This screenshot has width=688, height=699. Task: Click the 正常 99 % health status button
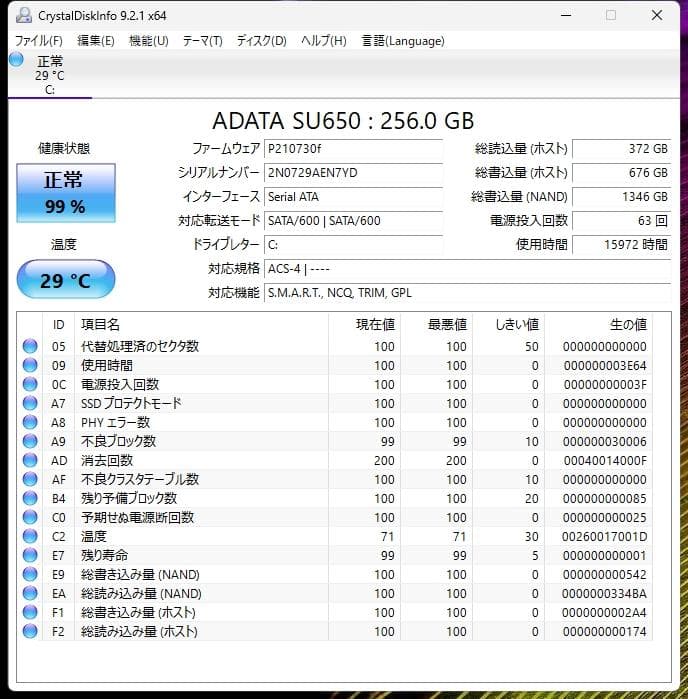coord(66,193)
